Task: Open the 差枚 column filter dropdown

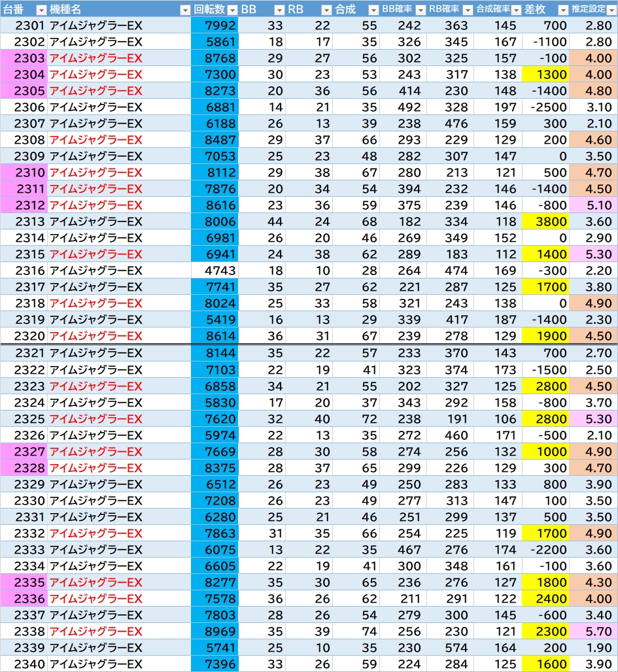Action: [564, 10]
